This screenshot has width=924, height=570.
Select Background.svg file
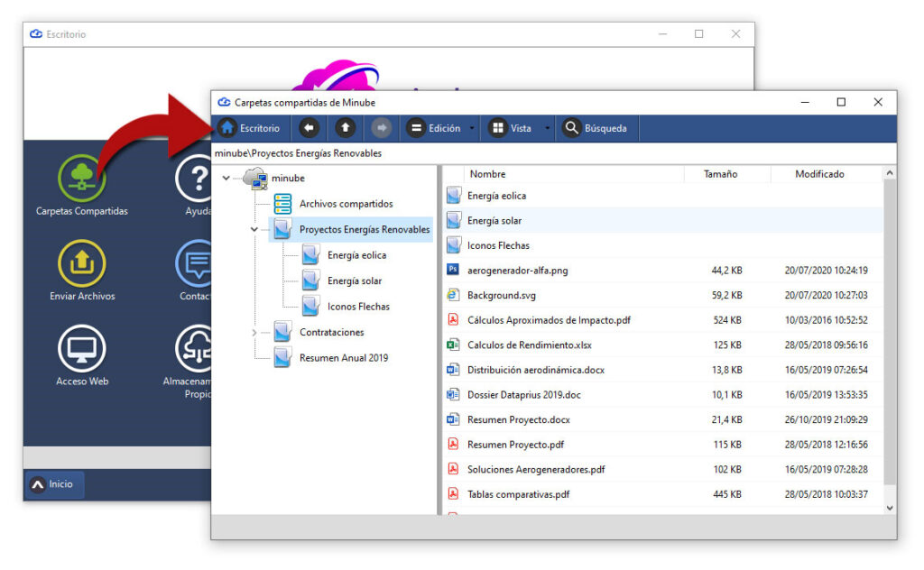point(663,295)
